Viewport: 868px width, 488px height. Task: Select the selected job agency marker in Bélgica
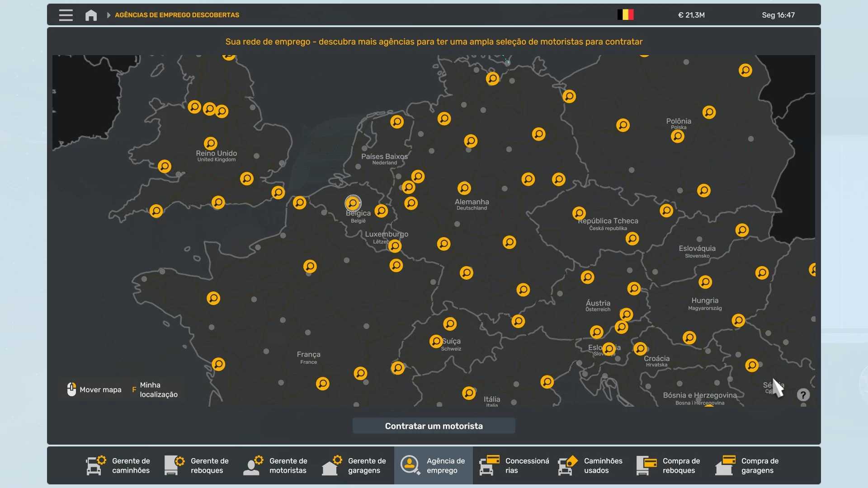[353, 203]
